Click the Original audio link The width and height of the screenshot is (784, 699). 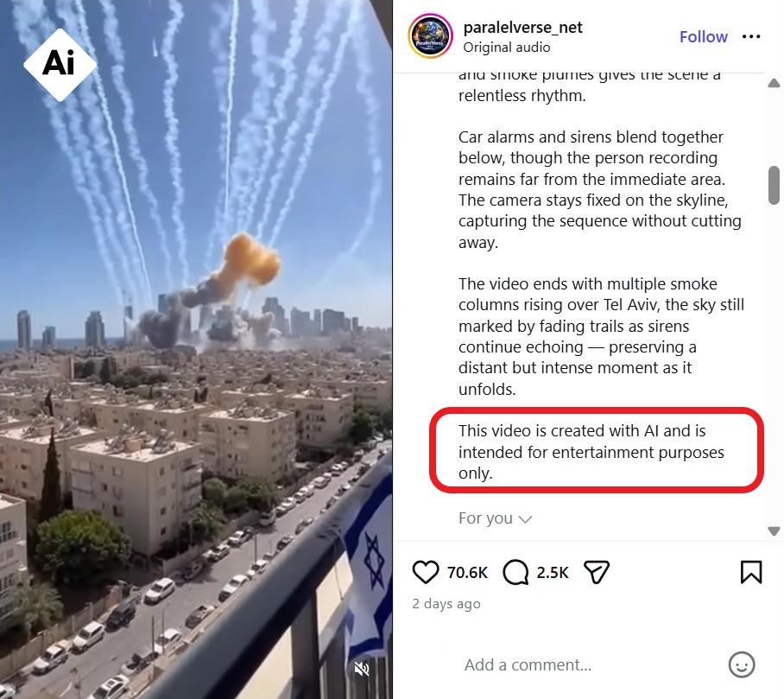pyautogui.click(x=507, y=47)
